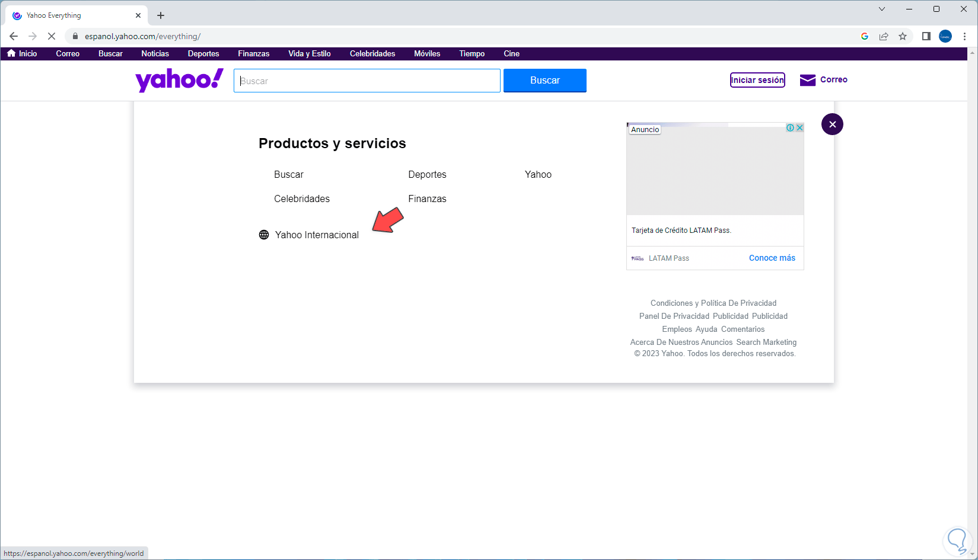978x560 pixels.
Task: Open Celebridades in the top navigation bar
Action: 372,53
